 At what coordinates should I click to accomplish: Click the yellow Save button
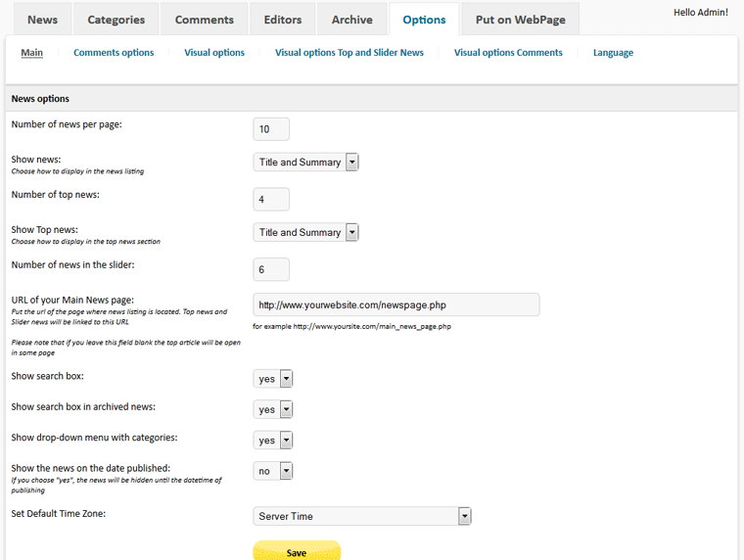click(x=297, y=551)
